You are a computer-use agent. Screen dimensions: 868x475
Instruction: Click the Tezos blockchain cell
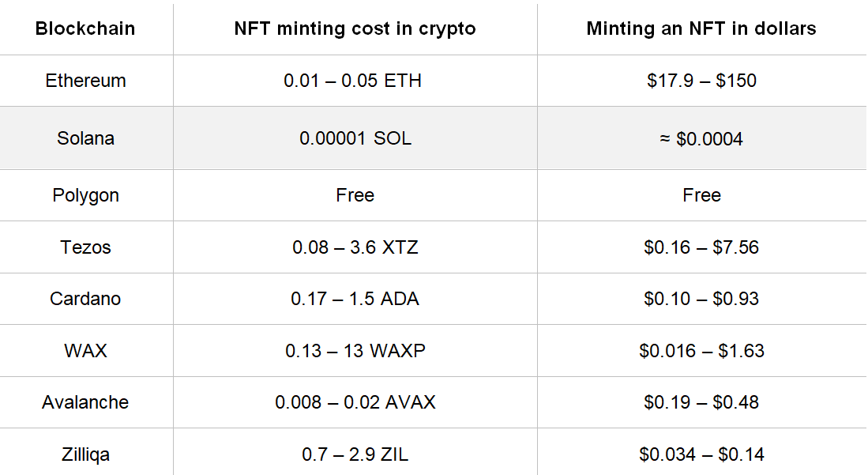85,247
